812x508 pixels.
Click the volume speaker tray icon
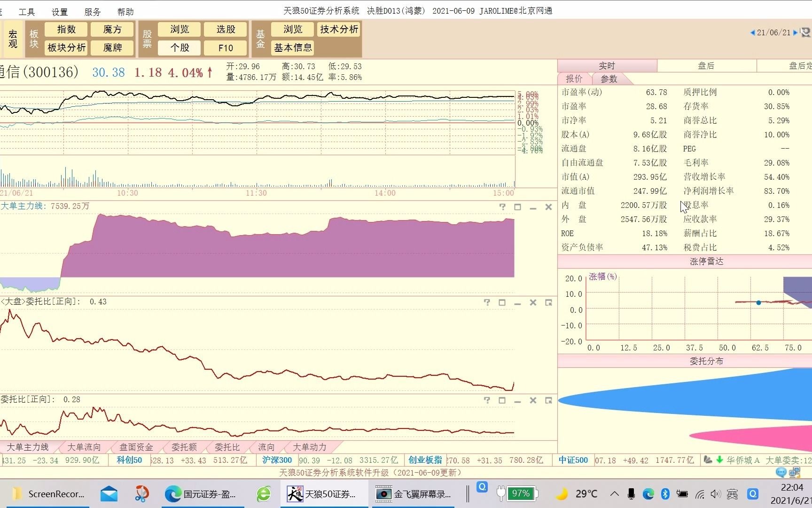(x=715, y=493)
